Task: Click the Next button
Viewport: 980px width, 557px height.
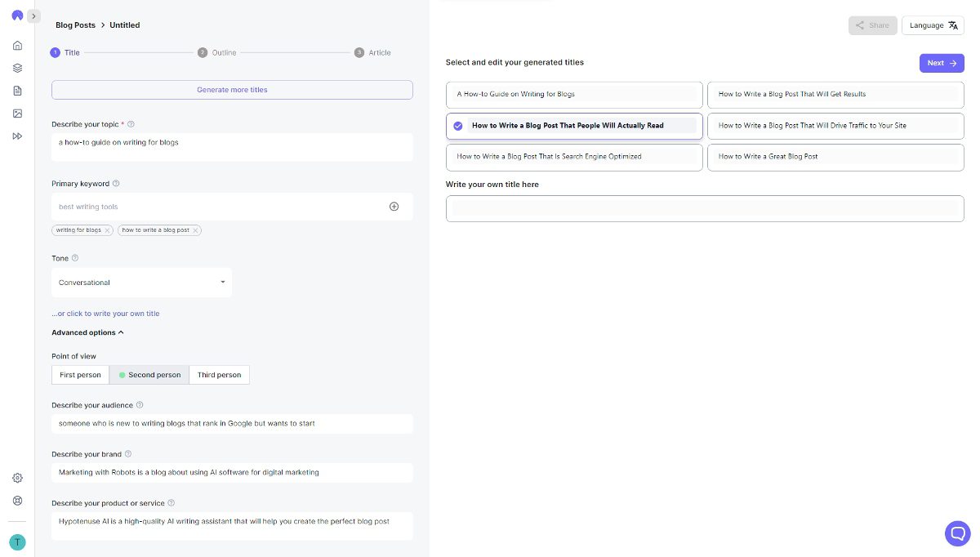Action: (942, 63)
